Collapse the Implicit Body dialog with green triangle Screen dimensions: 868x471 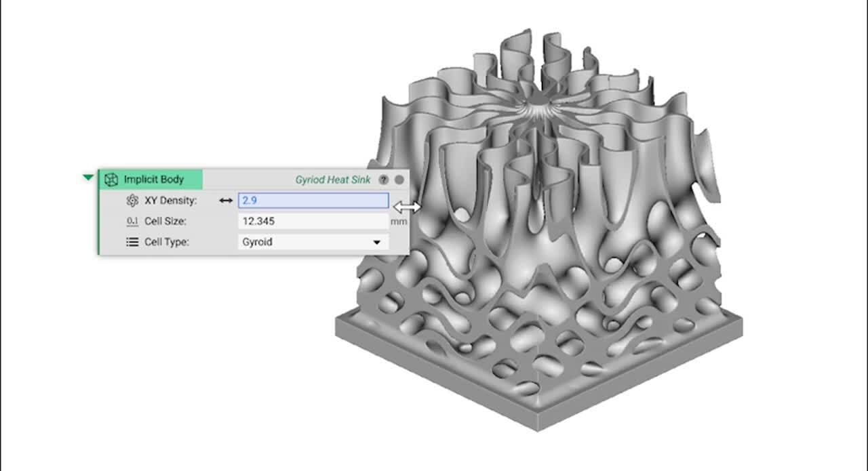click(x=88, y=177)
